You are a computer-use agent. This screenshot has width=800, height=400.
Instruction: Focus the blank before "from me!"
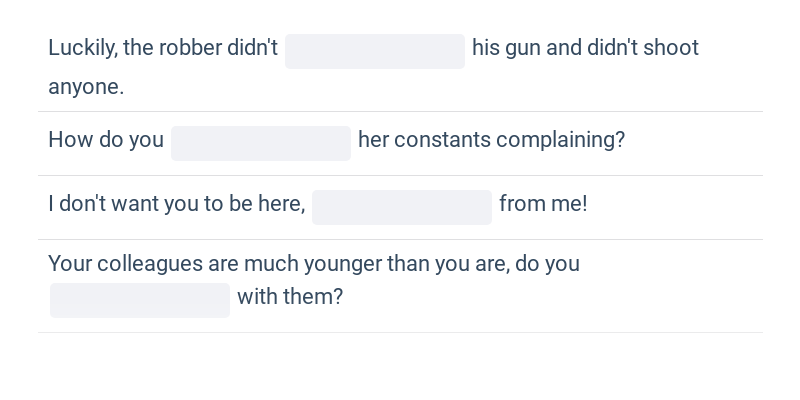[x=402, y=207]
